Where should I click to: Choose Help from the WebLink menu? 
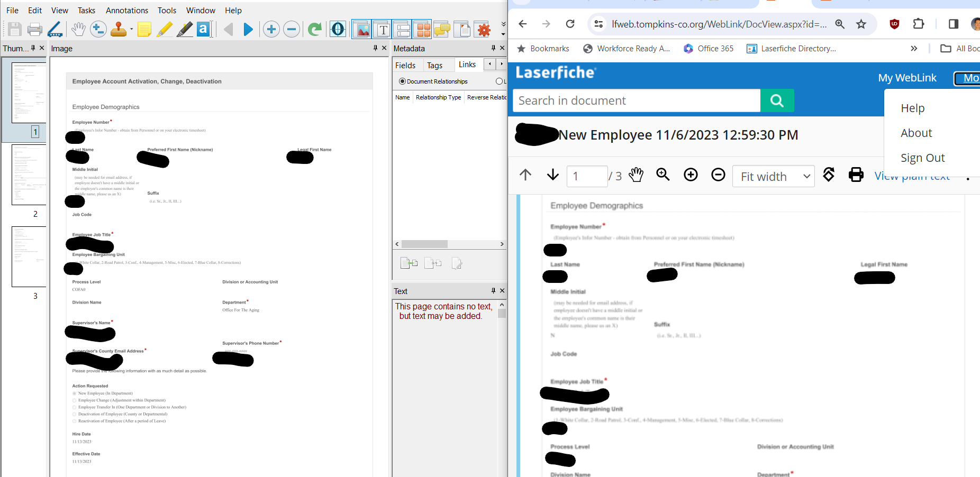pos(913,108)
